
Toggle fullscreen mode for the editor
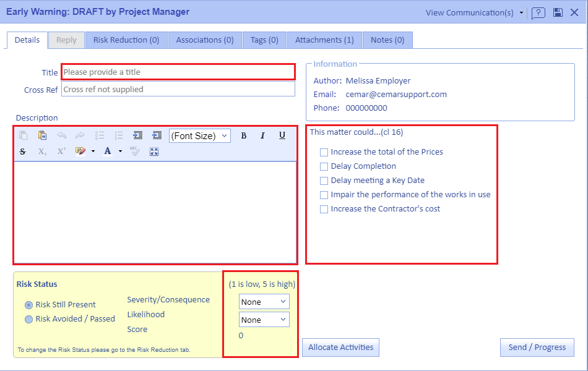pos(154,151)
